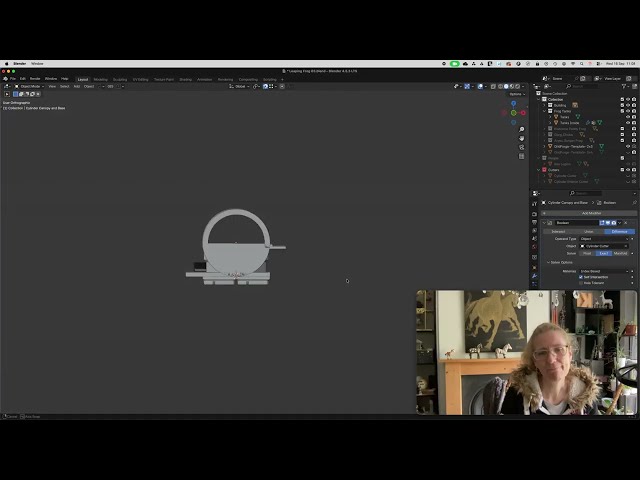The width and height of the screenshot is (640, 480).
Task: Click the outliner display mode icon
Action: point(547,87)
